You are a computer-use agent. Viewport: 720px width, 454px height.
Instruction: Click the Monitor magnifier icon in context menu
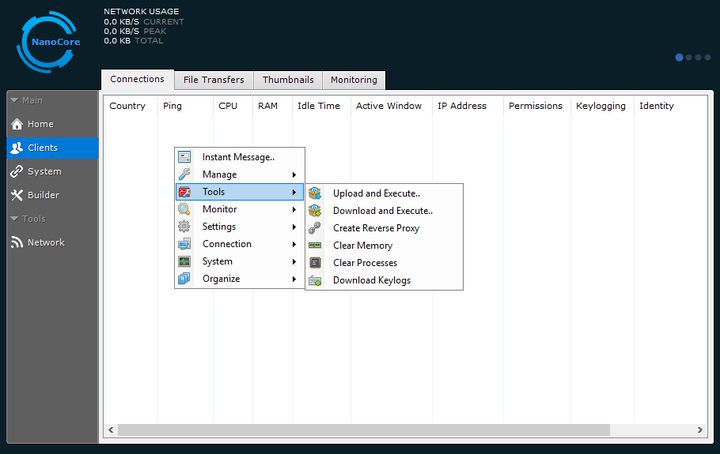click(x=184, y=209)
